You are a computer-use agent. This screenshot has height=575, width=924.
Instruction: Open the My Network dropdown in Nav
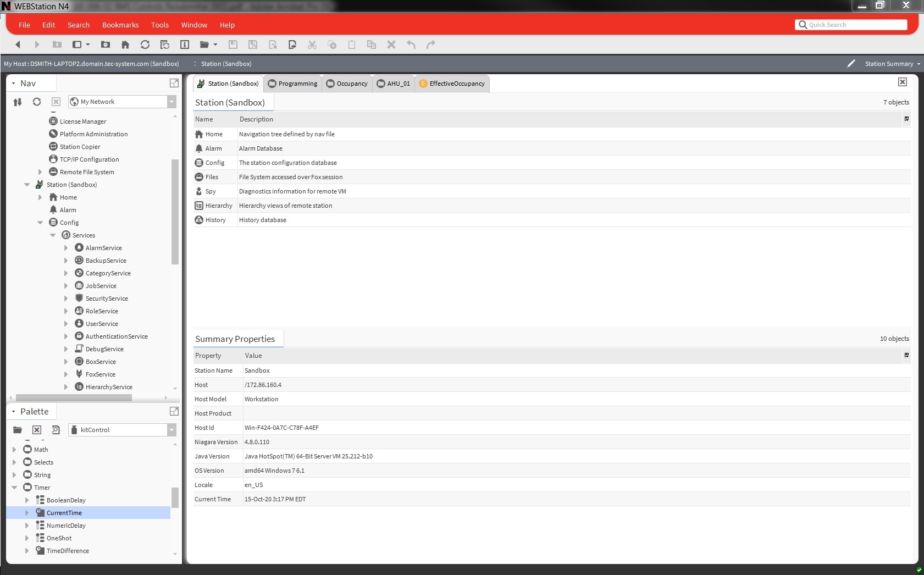[171, 102]
